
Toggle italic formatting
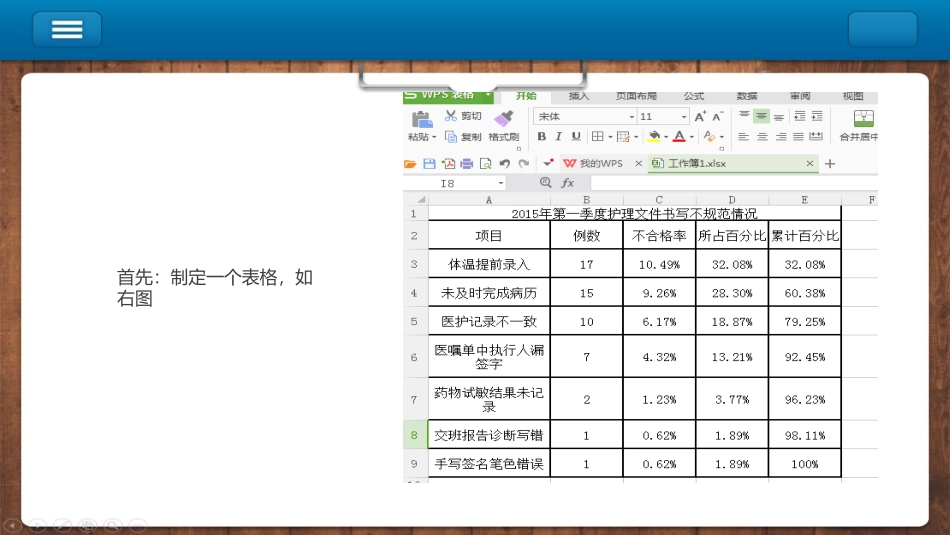pos(559,136)
